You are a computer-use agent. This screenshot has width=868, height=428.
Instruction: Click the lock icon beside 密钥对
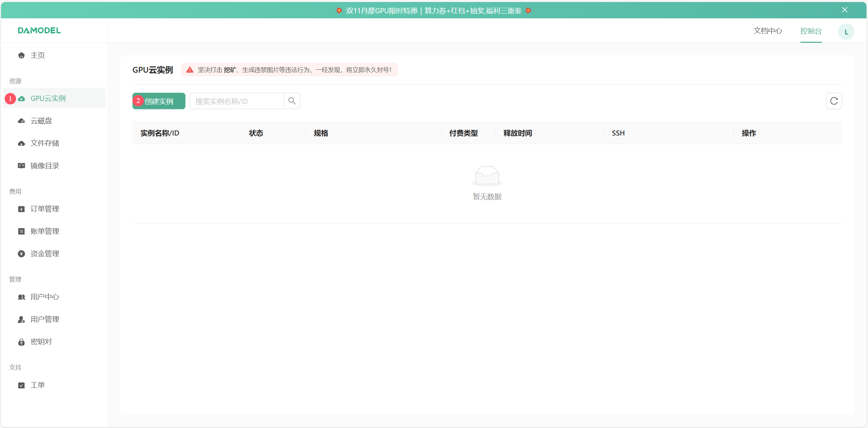pyautogui.click(x=21, y=342)
